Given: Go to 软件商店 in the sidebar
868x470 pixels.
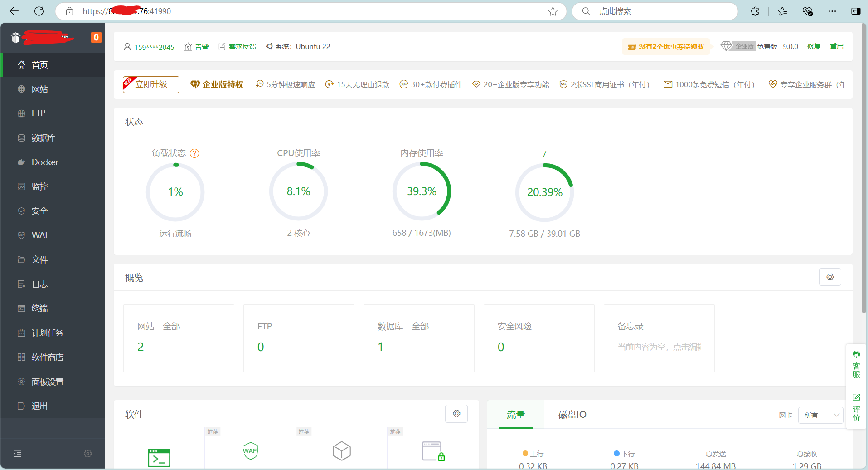Looking at the screenshot, I should tap(47, 357).
